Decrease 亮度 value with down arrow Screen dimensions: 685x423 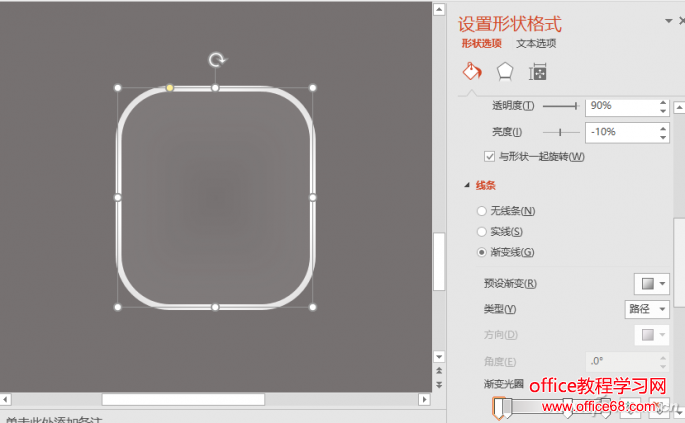(x=663, y=137)
